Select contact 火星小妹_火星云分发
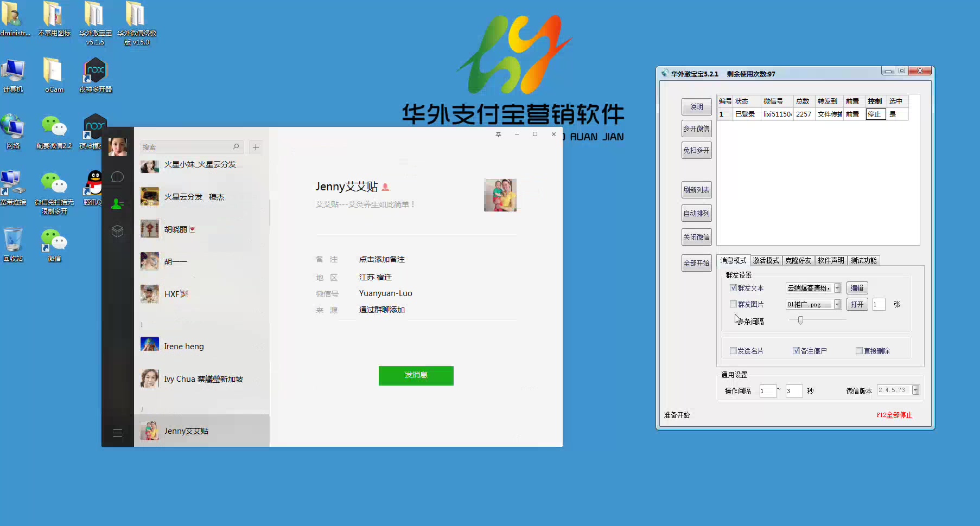 (x=202, y=165)
